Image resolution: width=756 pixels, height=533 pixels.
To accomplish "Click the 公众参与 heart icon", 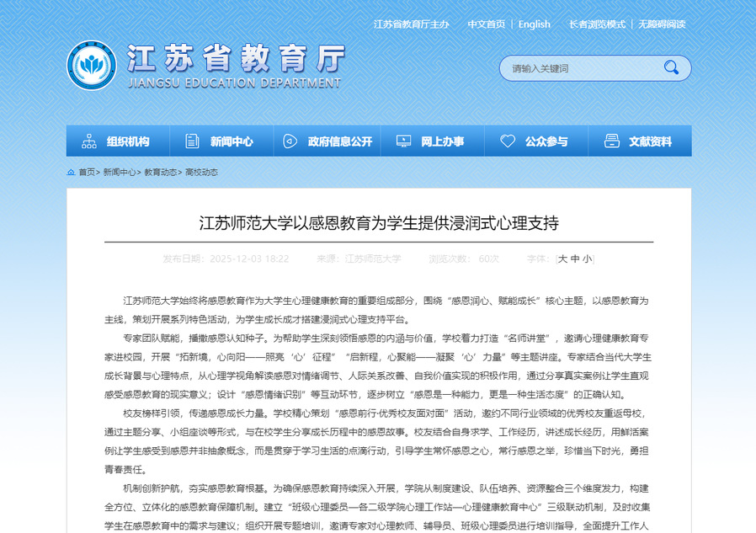I will (x=507, y=141).
